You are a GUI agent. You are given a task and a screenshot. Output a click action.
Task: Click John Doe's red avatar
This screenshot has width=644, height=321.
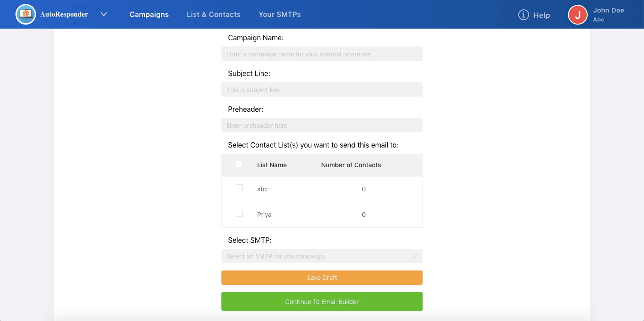(577, 15)
